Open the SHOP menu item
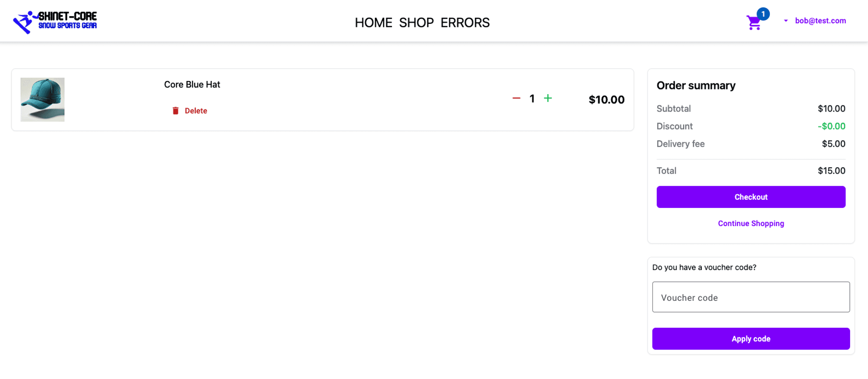 coord(416,23)
